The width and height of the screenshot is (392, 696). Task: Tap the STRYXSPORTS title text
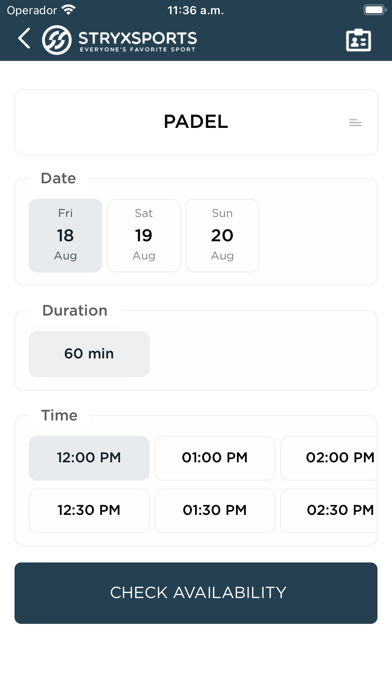[138, 38]
